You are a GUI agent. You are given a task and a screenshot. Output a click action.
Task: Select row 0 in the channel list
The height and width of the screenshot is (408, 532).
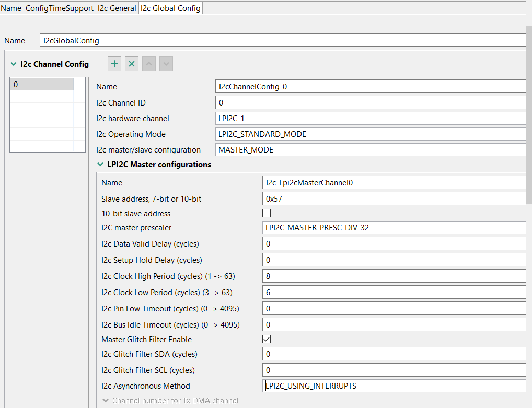42,84
